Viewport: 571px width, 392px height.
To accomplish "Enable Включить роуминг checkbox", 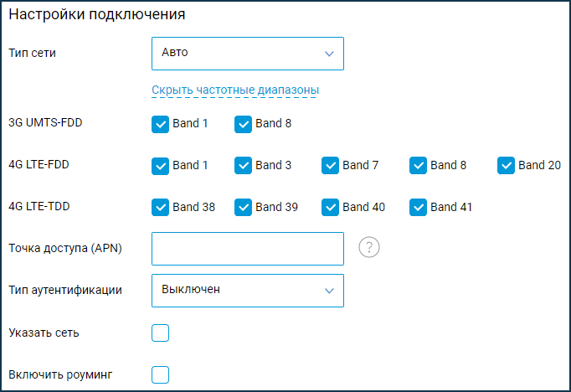I will click(160, 374).
